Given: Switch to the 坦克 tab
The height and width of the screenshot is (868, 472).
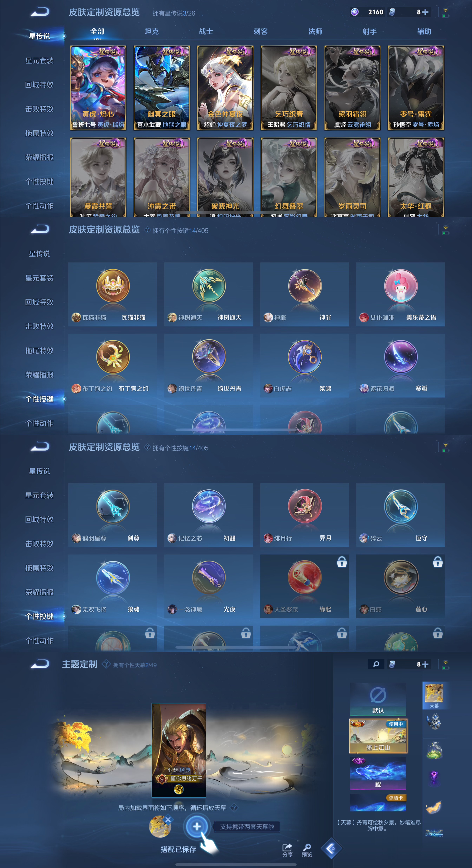Looking at the screenshot, I should point(151,31).
